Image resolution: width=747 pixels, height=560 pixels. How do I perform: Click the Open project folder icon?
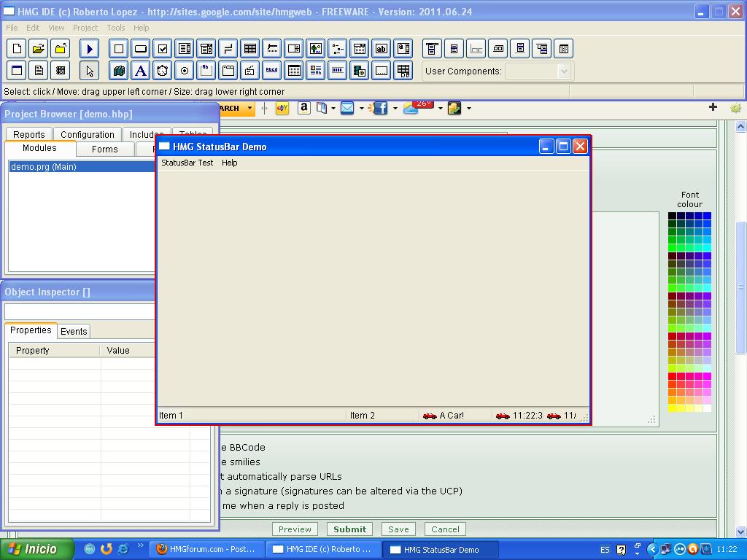pos(39,49)
